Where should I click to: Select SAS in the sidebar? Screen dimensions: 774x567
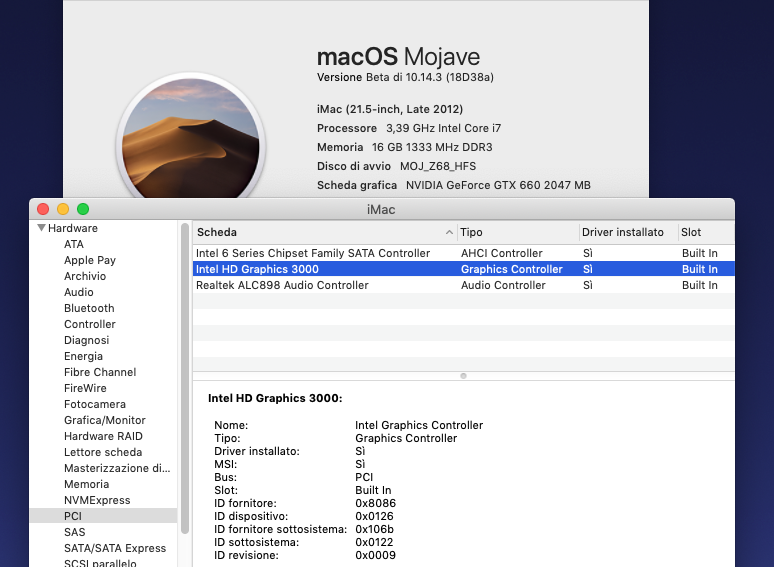point(75,532)
